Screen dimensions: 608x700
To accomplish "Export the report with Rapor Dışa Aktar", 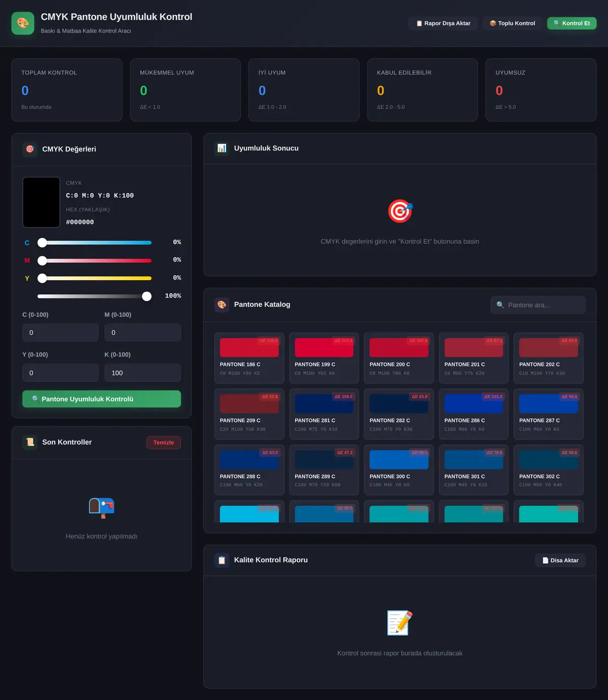I will coord(443,23).
